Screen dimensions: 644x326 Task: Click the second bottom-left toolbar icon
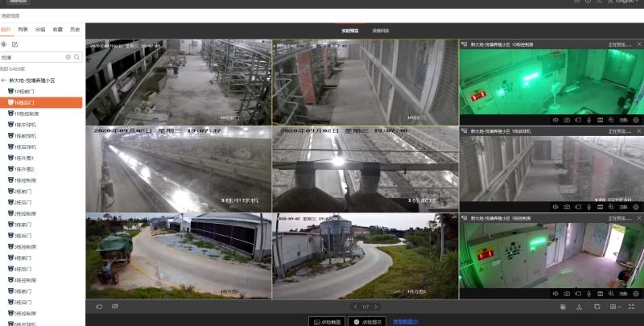coord(114,307)
